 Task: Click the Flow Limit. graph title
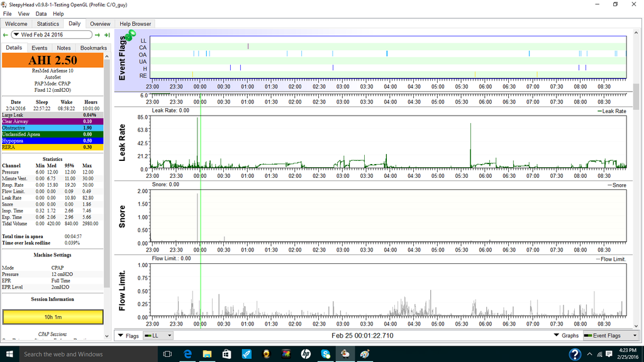[x=122, y=290]
